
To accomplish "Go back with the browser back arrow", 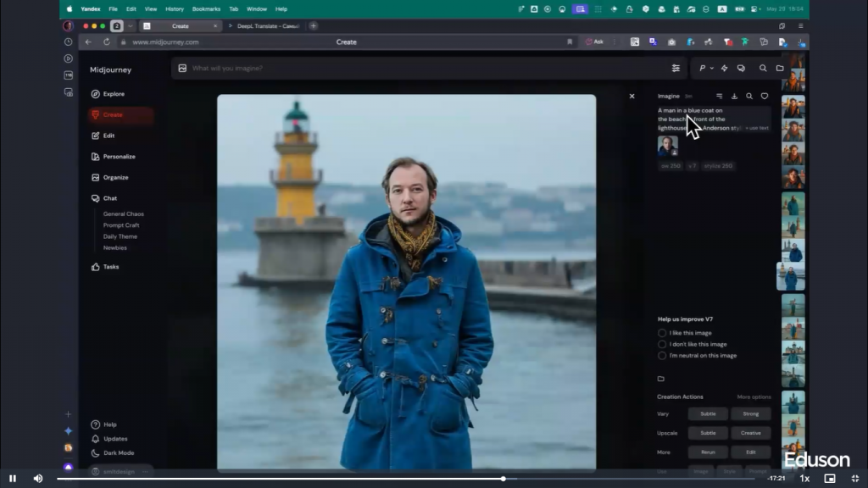I will point(88,42).
